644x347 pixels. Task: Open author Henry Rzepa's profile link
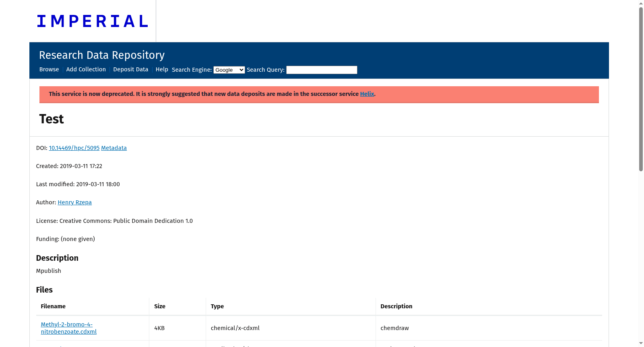click(x=74, y=202)
